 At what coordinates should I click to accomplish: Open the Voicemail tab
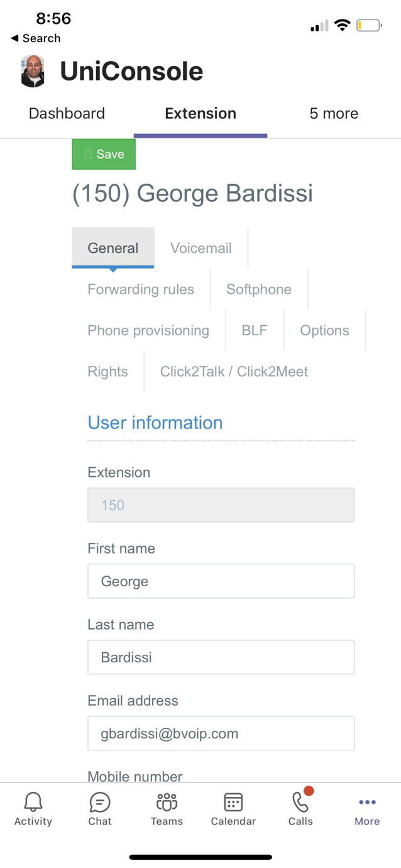point(201,248)
